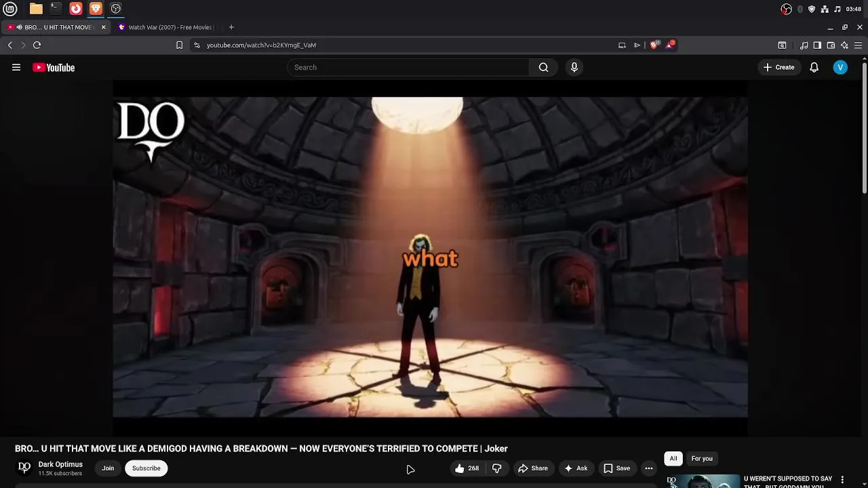
Task: Launch the terminal from the panel
Action: pos(56,9)
